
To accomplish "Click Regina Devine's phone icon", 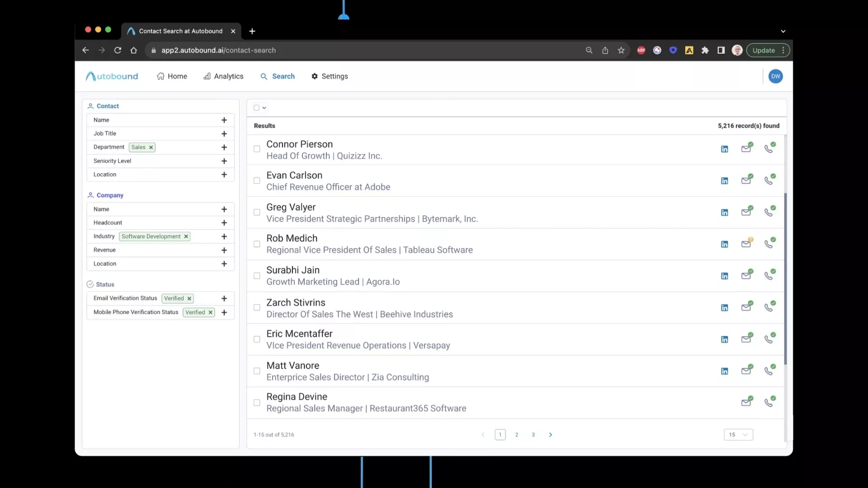I will (x=769, y=403).
